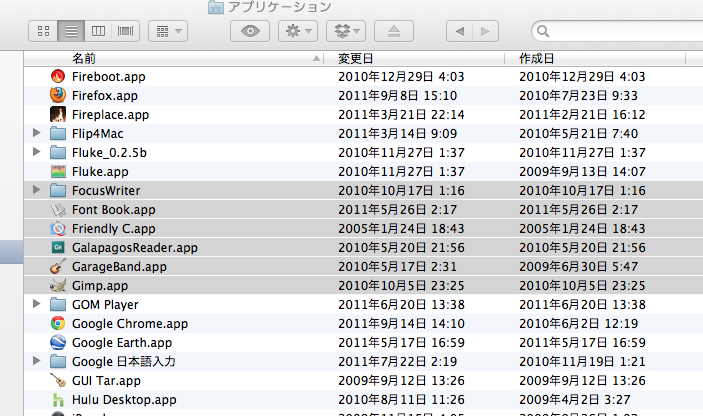Click the file name Fireboot.app
This screenshot has height=416, width=703.
pos(108,77)
